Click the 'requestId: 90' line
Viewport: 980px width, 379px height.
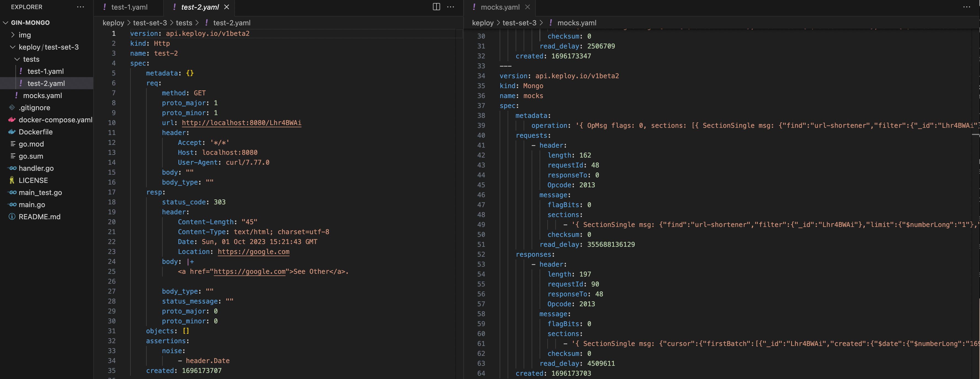573,284
